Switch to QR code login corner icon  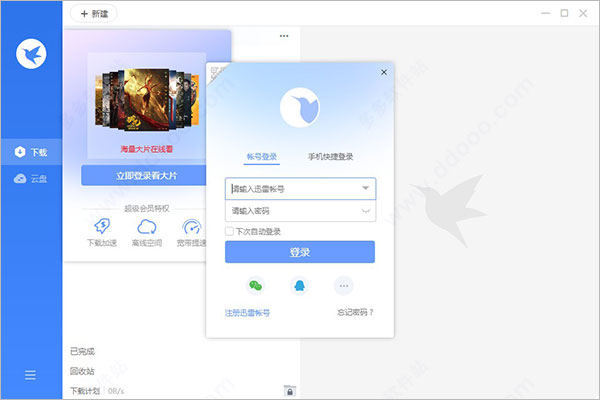coord(217,73)
